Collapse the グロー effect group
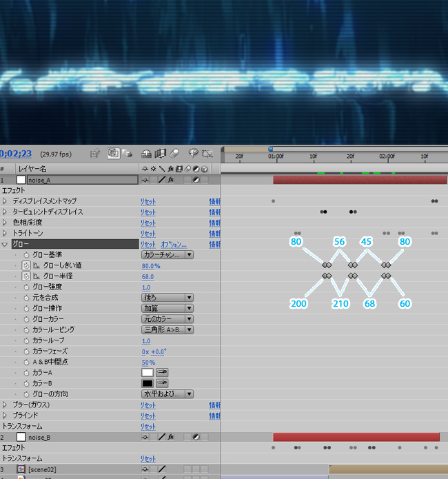The image size is (448, 479). pos(5,244)
